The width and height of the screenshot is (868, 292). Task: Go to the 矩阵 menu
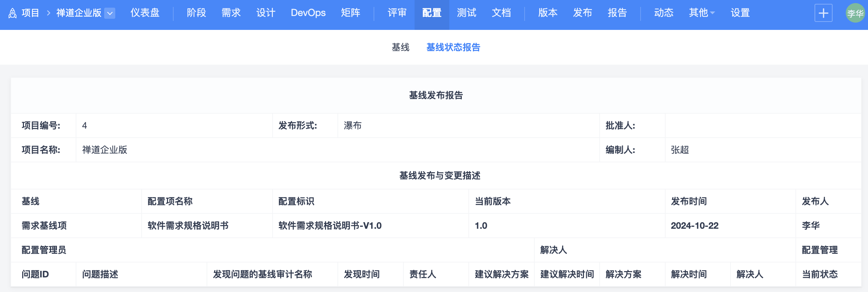(x=350, y=13)
